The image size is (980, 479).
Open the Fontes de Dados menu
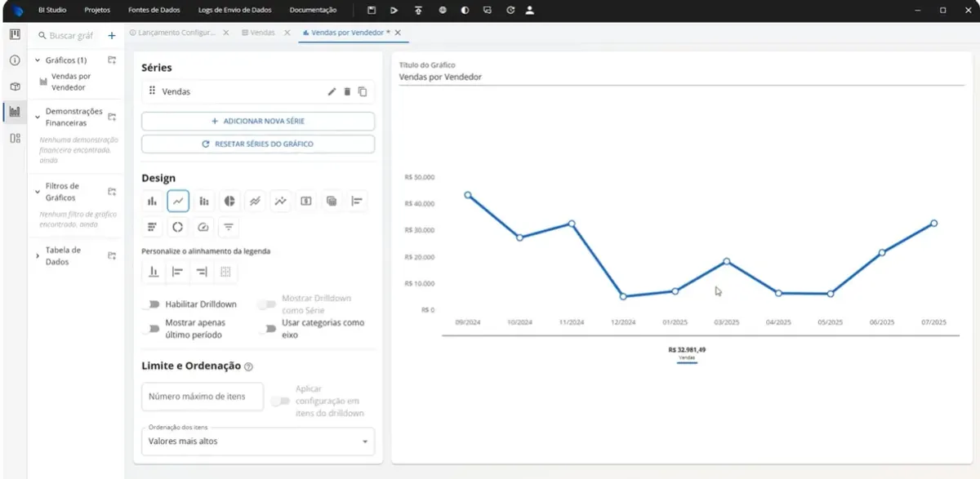tap(154, 11)
